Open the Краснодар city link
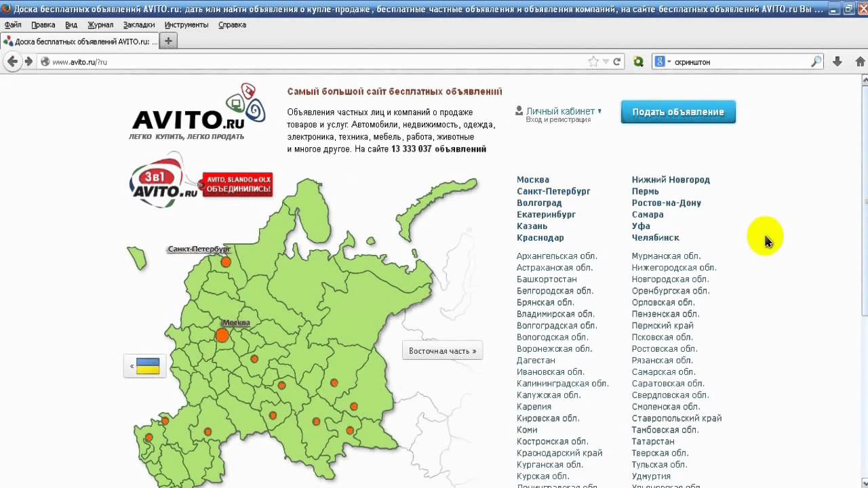The image size is (868, 488). pyautogui.click(x=540, y=237)
